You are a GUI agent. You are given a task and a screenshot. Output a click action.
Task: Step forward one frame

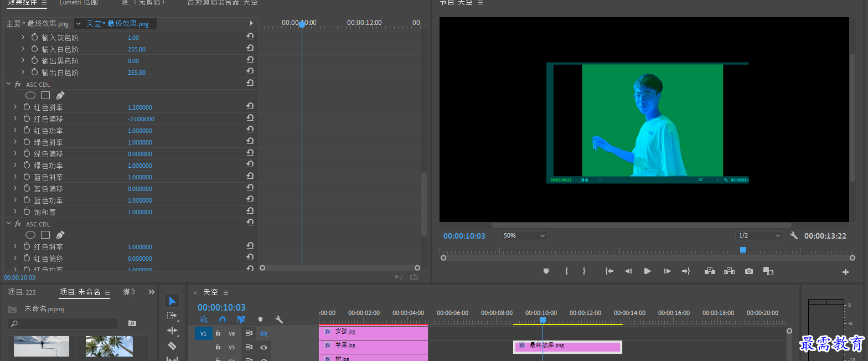(x=667, y=271)
